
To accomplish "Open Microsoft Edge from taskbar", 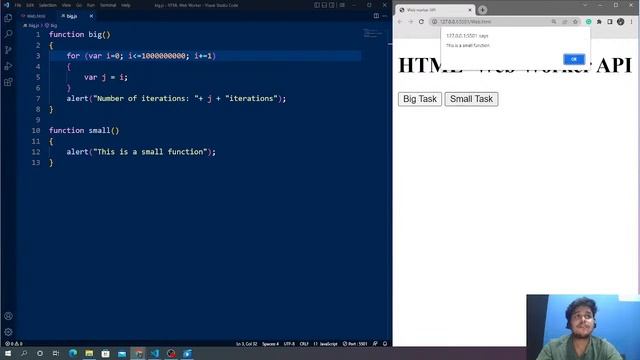I will click(73, 353).
